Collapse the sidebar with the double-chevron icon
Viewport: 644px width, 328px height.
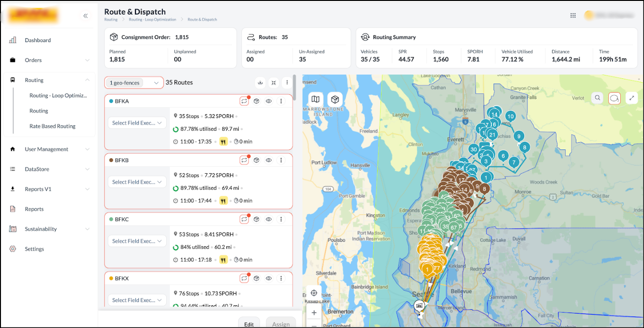86,15
